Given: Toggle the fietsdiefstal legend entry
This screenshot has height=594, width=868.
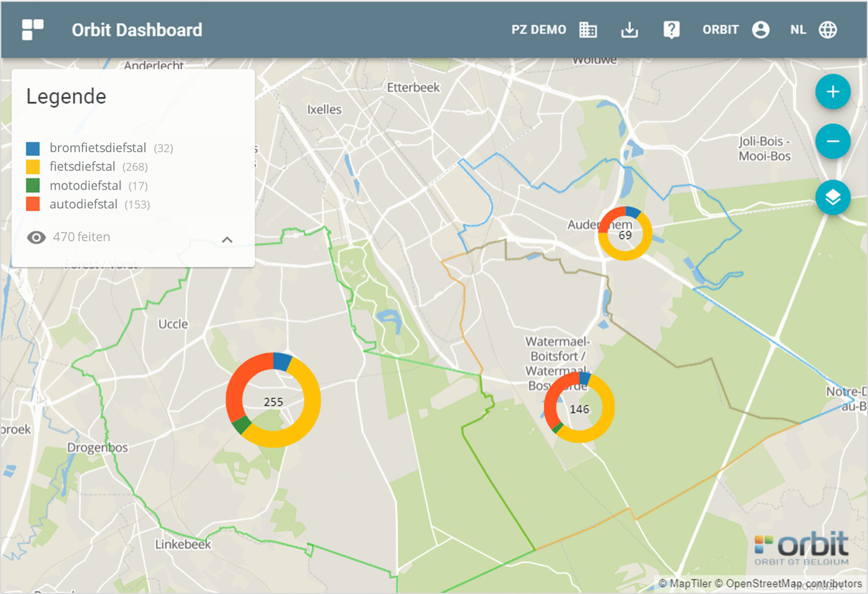Looking at the screenshot, I should click(x=83, y=167).
